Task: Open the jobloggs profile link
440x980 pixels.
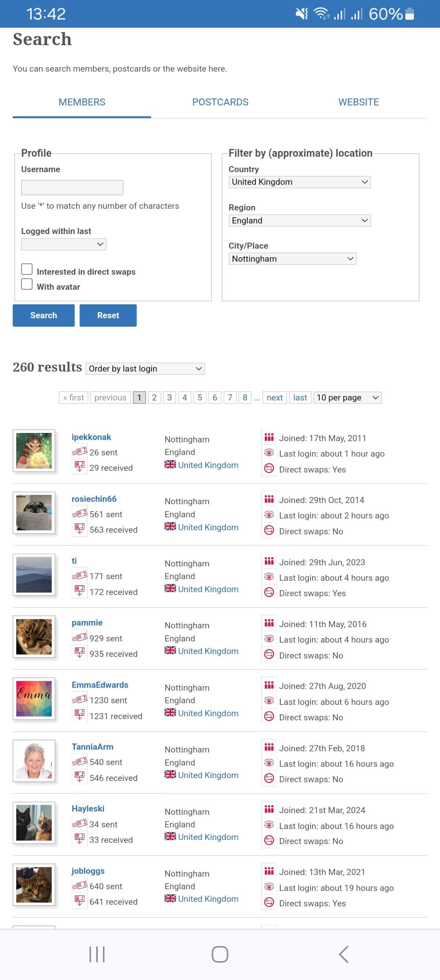Action: pyautogui.click(x=88, y=871)
